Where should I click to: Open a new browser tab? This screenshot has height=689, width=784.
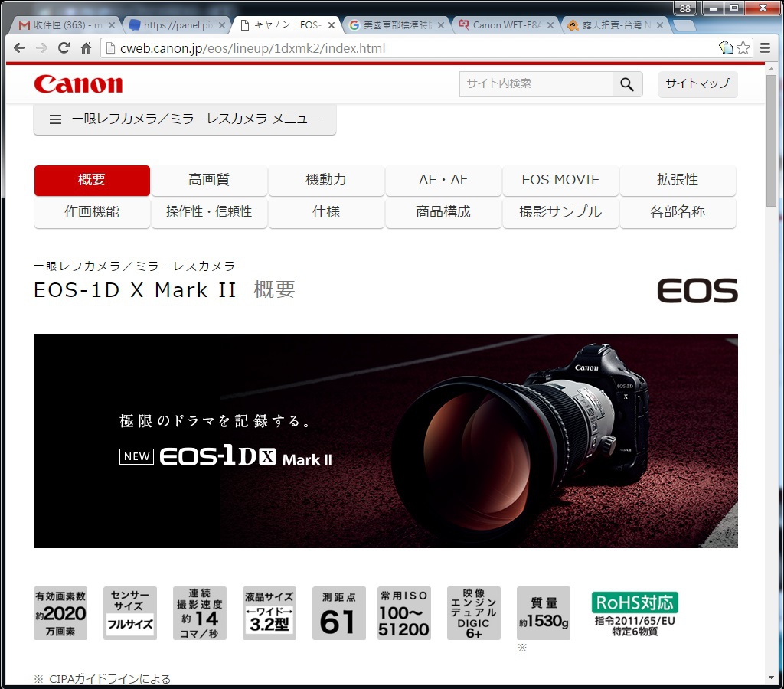click(x=684, y=25)
